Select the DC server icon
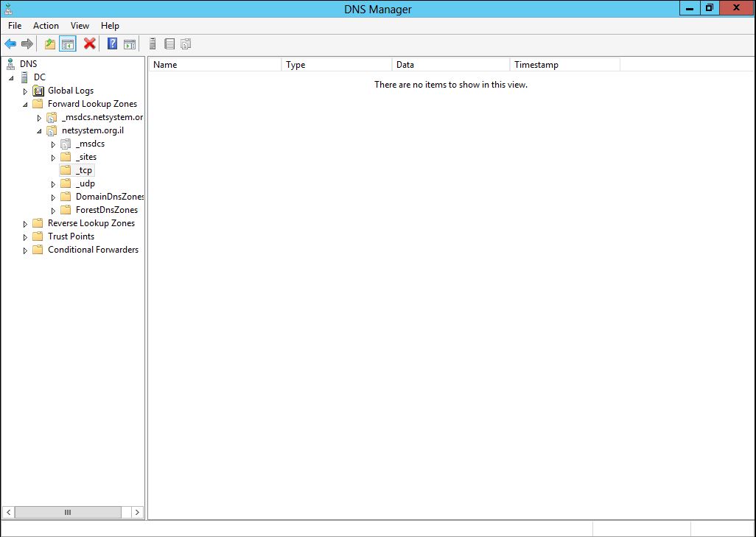Screen dimensions: 756x537 pos(24,77)
